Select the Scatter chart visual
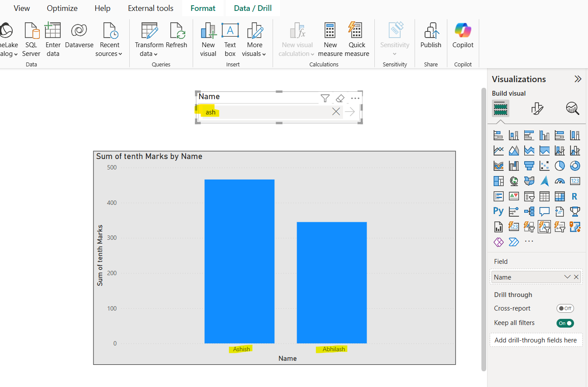Screen dimensions: 588x387 [x=544, y=166]
